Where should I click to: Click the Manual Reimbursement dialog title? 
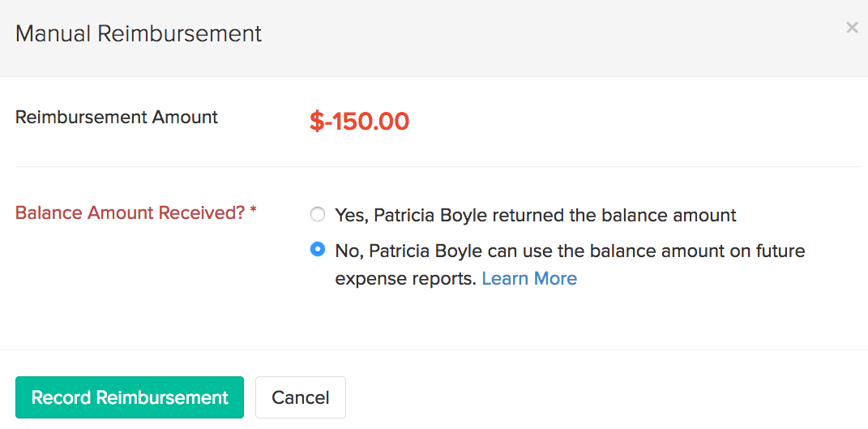tap(139, 34)
